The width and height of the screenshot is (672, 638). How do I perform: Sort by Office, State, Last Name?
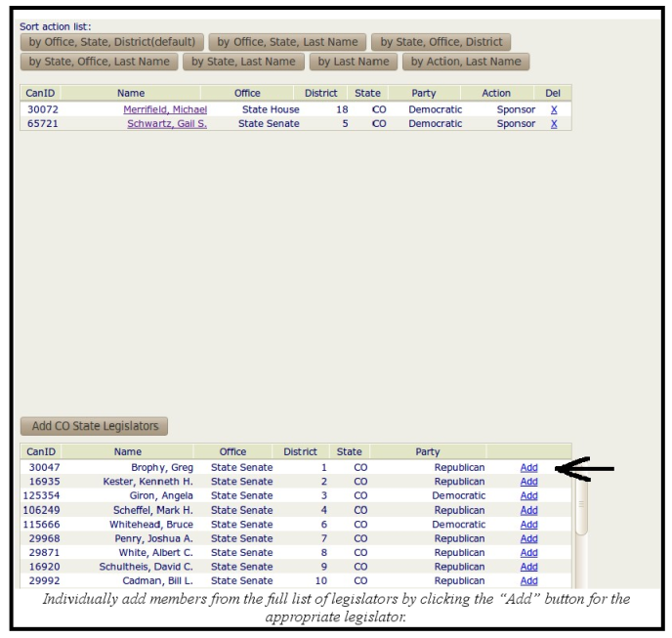point(287,42)
